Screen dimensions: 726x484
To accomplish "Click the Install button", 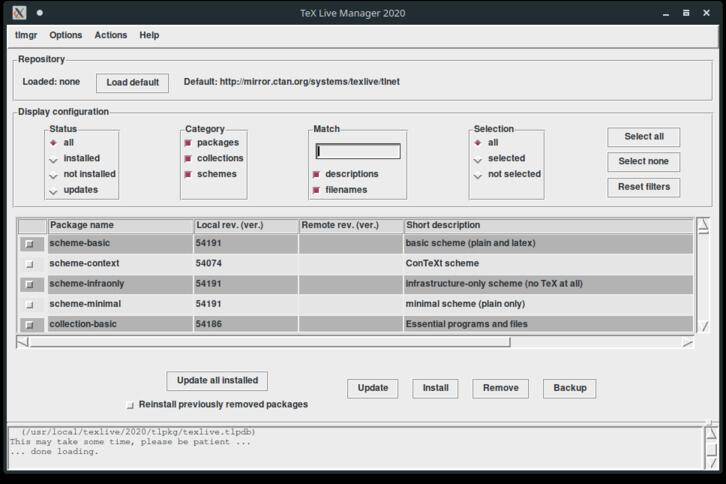I will [x=435, y=388].
